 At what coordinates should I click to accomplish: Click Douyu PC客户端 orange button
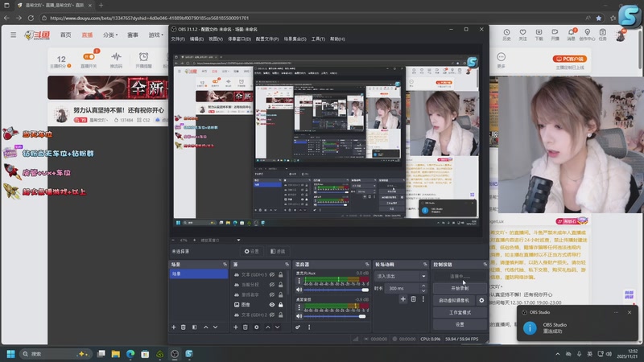coord(570,59)
